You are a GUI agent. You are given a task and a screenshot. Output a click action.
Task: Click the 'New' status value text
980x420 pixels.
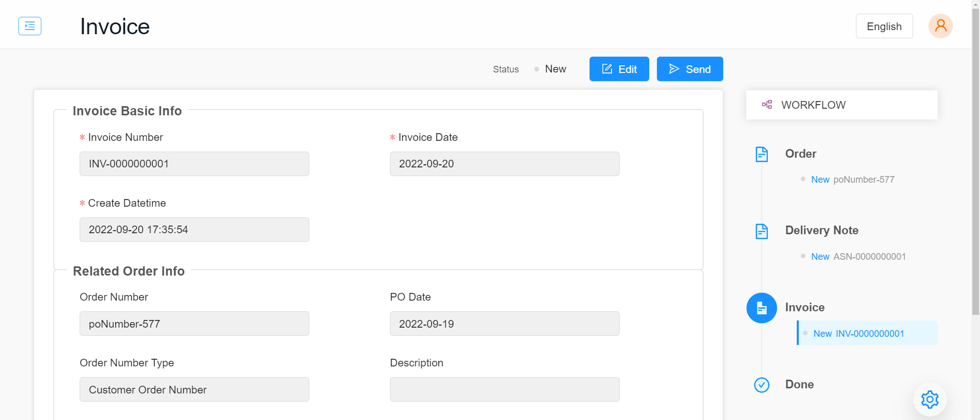pyautogui.click(x=555, y=69)
